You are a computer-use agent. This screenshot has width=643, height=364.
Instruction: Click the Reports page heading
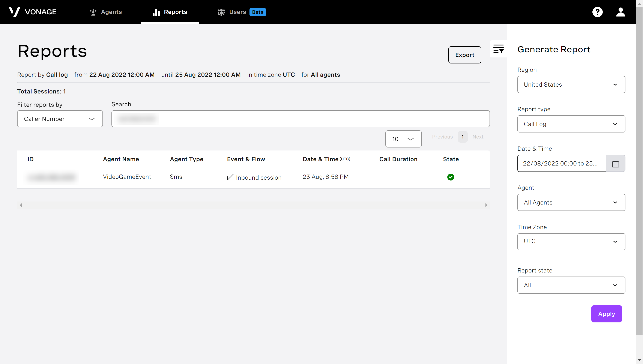pos(52,51)
